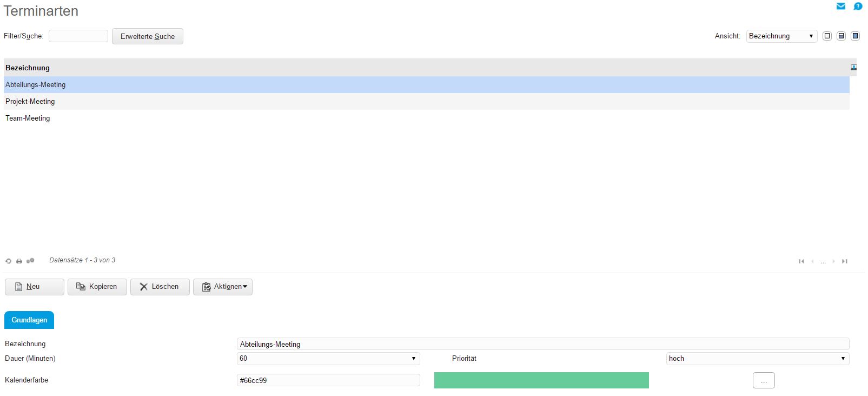Click the Kalenderfarbe label

[x=26, y=380]
